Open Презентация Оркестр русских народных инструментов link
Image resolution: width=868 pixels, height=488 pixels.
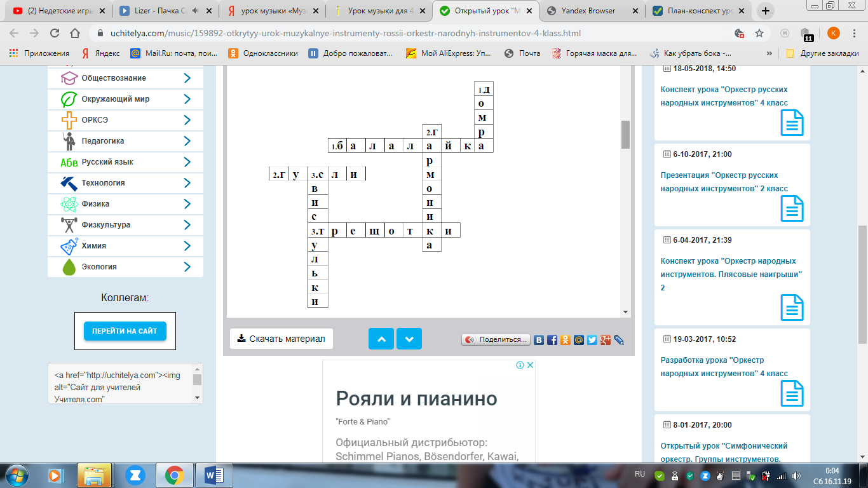coord(724,182)
